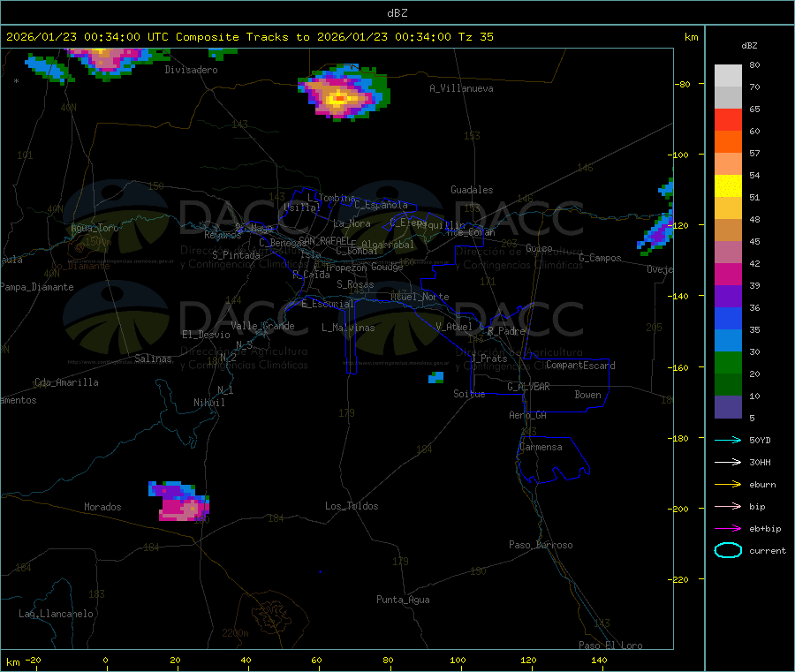Select the gray 65-70 dBZ color swatch
Viewport: 795px width, 672px height.
click(x=728, y=98)
